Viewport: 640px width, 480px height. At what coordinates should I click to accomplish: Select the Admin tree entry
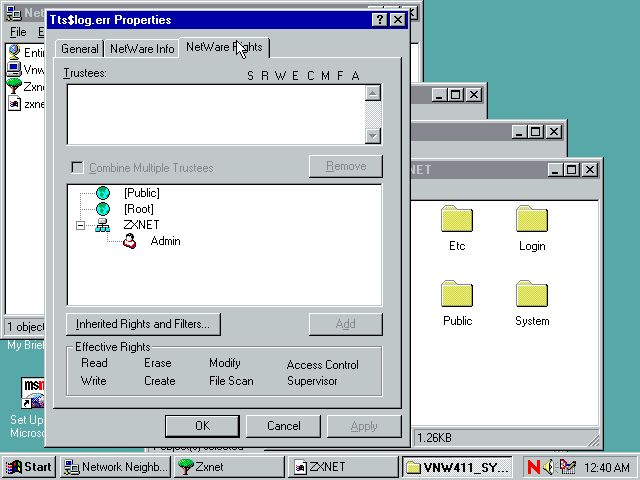point(165,241)
